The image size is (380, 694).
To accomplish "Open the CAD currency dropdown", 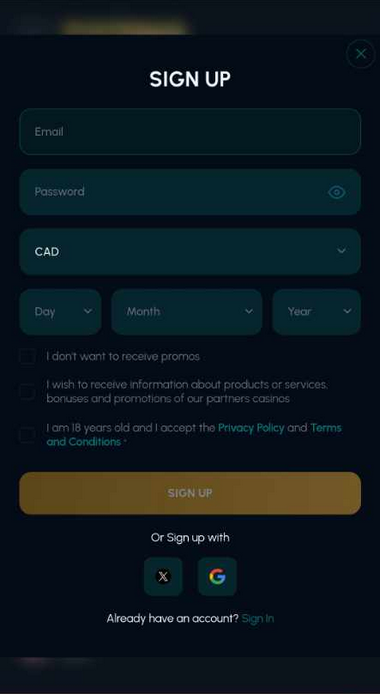I will pos(190,251).
